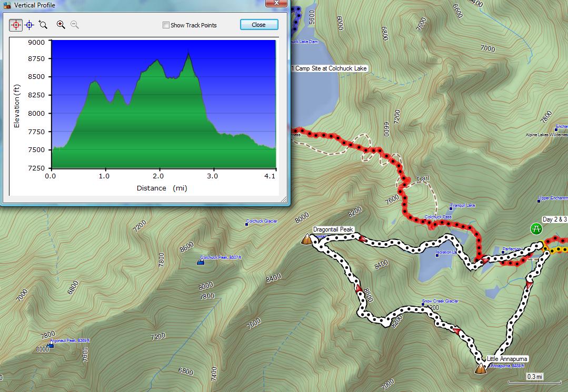Click the green Day 2 & 3 campsite icon
The height and width of the screenshot is (392, 568).
coord(536,229)
